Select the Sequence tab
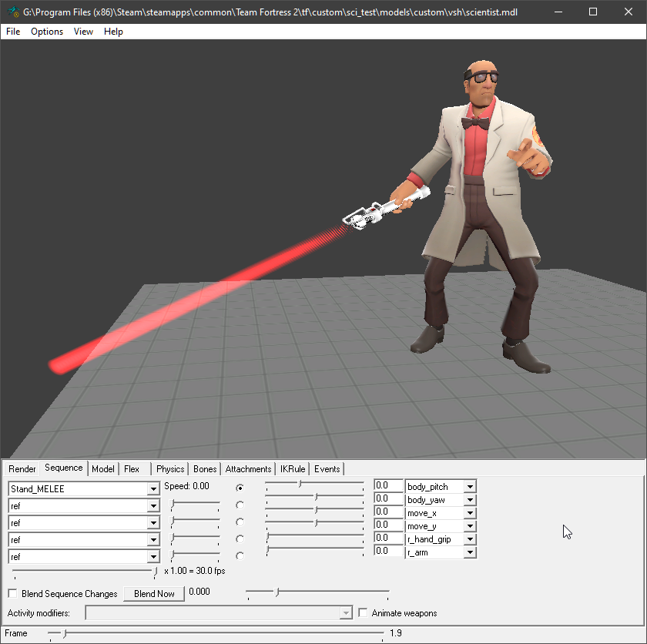The width and height of the screenshot is (647, 644). pyautogui.click(x=63, y=468)
